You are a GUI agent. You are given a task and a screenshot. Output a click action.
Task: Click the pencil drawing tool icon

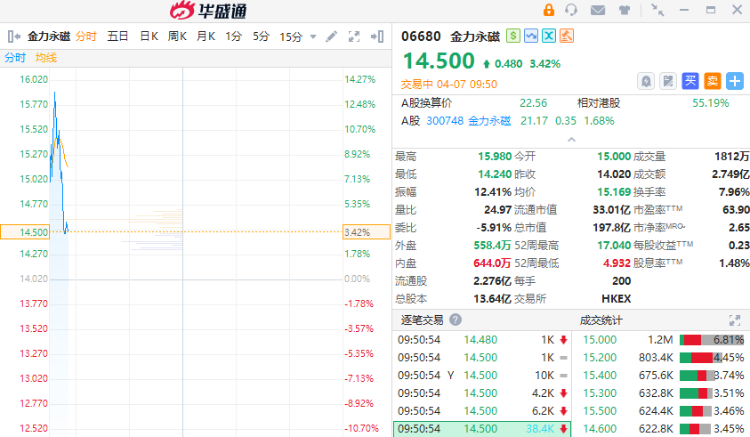(332, 37)
